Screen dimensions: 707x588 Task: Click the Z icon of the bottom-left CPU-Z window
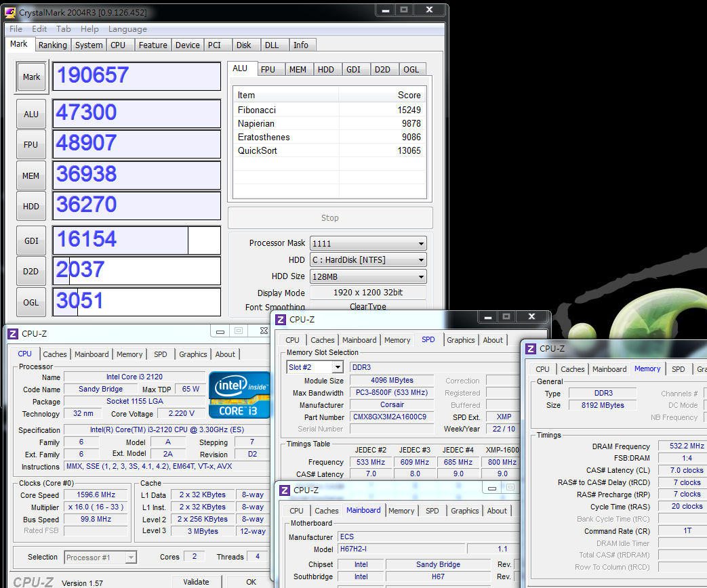pyautogui.click(x=13, y=333)
